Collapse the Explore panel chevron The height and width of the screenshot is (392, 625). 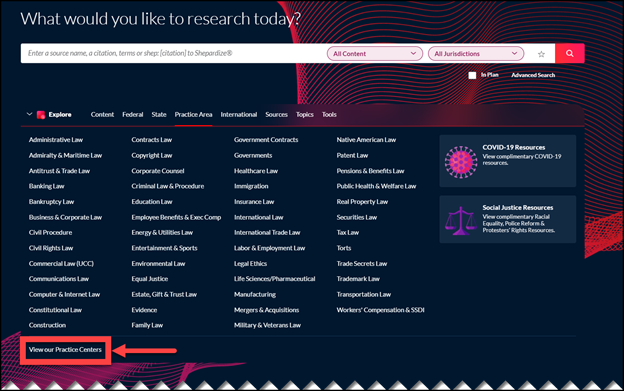coord(29,114)
